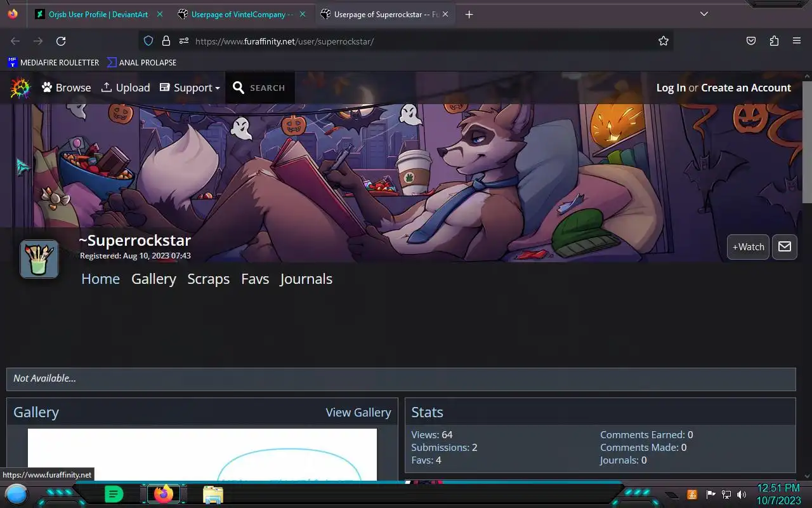
Task: Click the Stats section header
Action: pyautogui.click(x=427, y=412)
